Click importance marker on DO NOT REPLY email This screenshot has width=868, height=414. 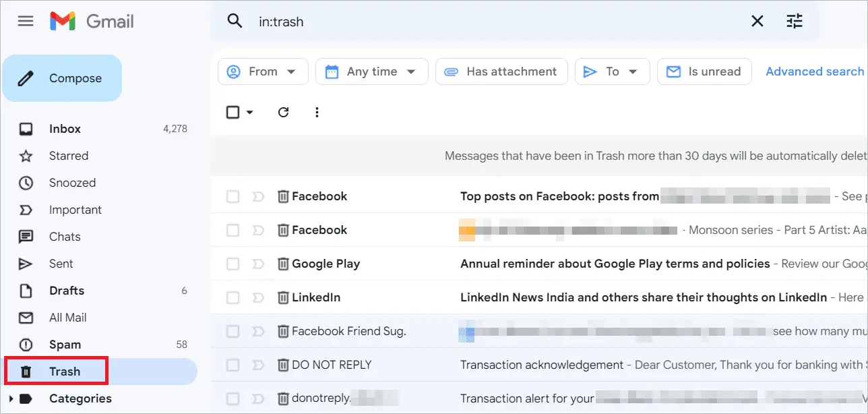(257, 365)
